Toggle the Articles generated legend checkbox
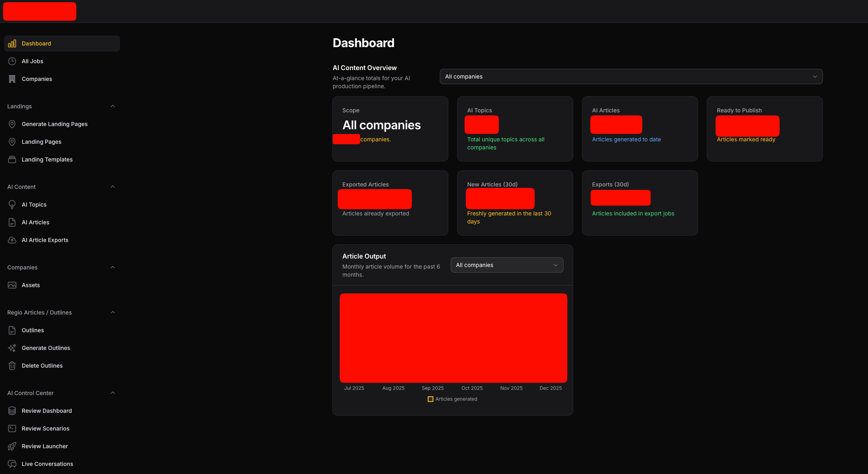 [x=431, y=399]
